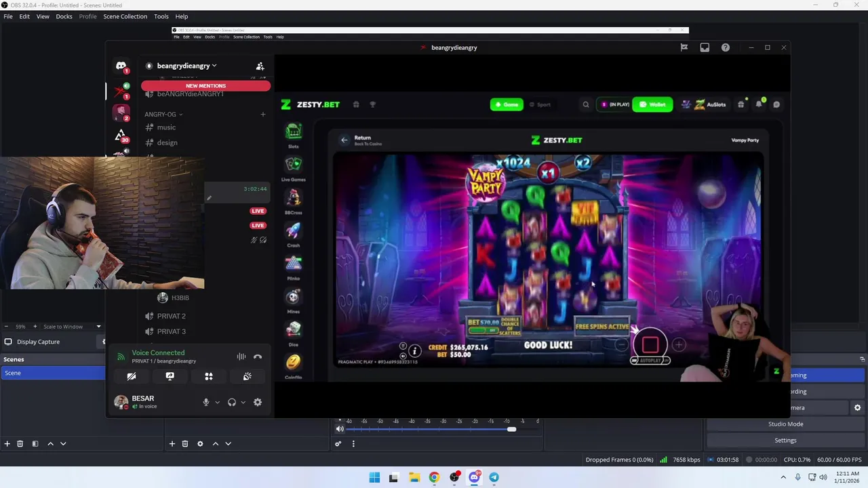Open microphone input options chevron
Viewport: 868px width, 488px height.
click(x=217, y=403)
